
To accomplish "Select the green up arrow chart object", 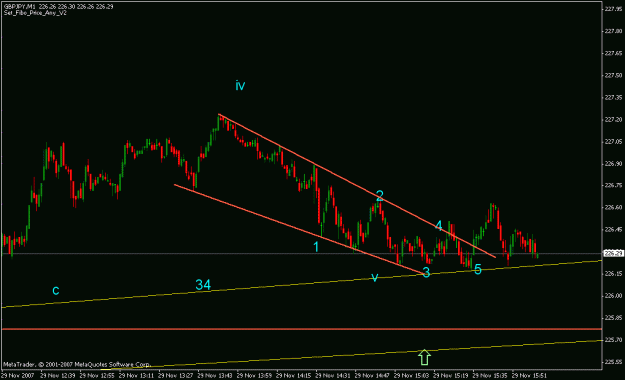I will [x=425, y=357].
